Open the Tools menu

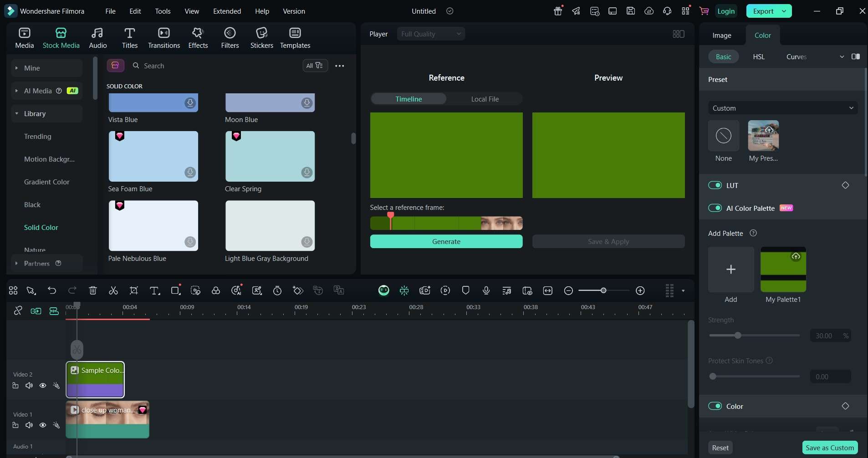click(163, 11)
